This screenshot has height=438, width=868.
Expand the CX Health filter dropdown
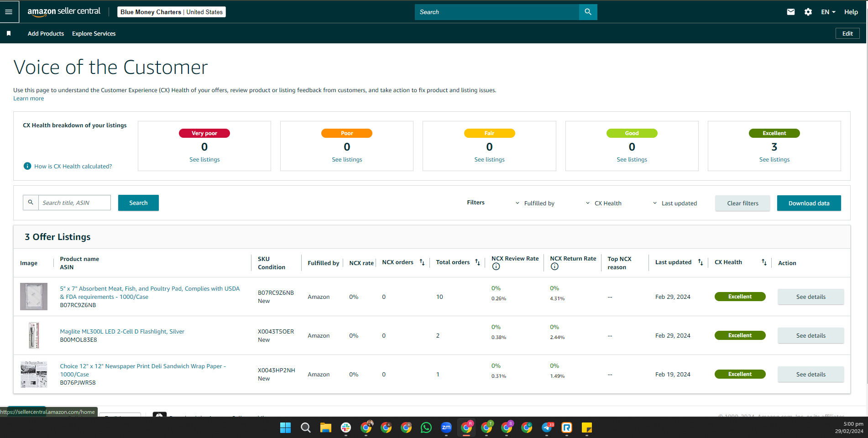point(603,203)
